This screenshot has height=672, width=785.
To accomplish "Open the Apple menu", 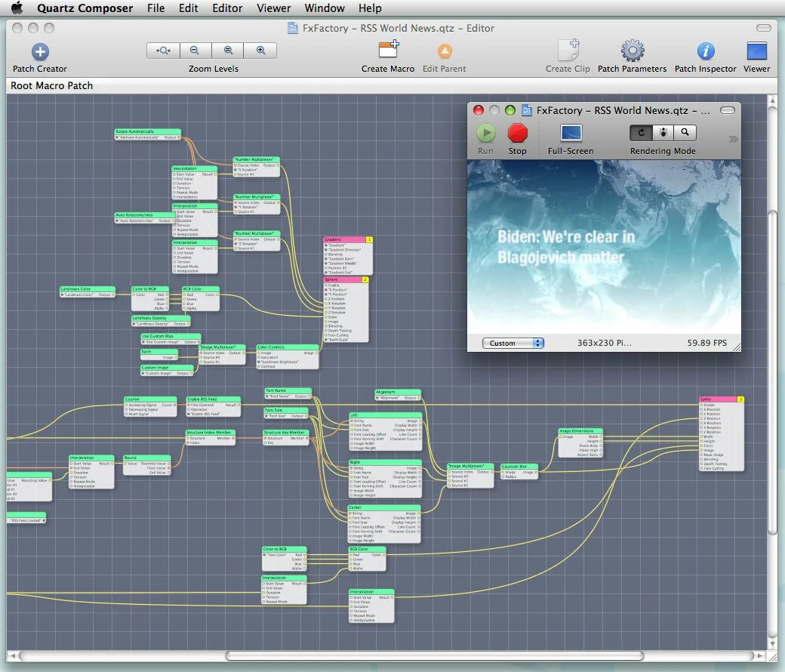I will point(17,8).
